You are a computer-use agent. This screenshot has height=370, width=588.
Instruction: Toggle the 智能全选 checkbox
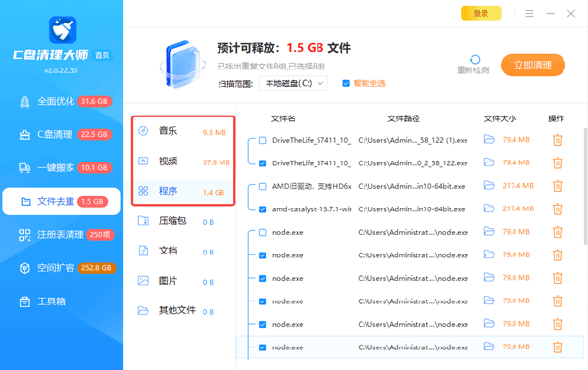pos(346,83)
